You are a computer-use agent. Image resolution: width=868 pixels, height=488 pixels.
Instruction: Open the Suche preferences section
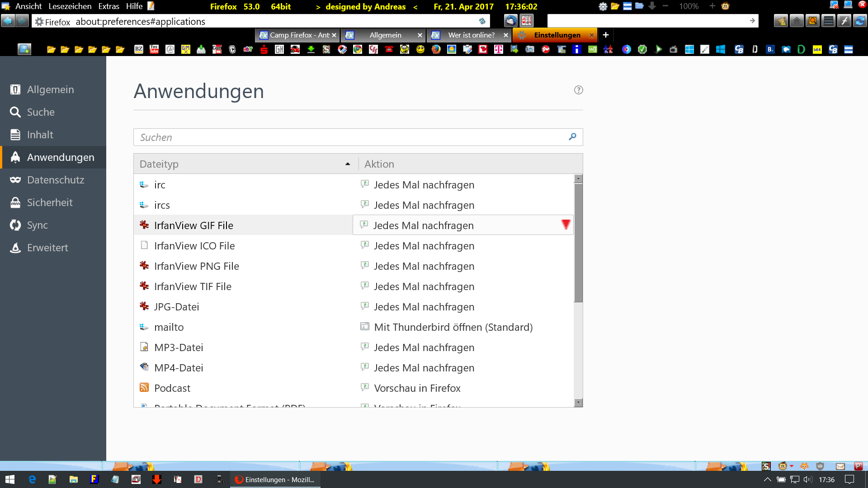41,112
